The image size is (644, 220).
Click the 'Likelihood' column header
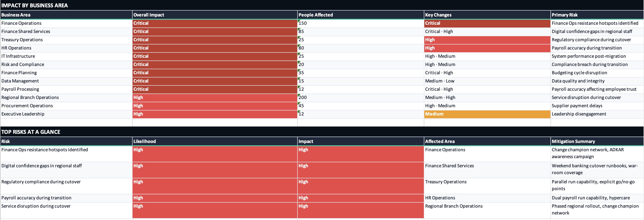215,141
